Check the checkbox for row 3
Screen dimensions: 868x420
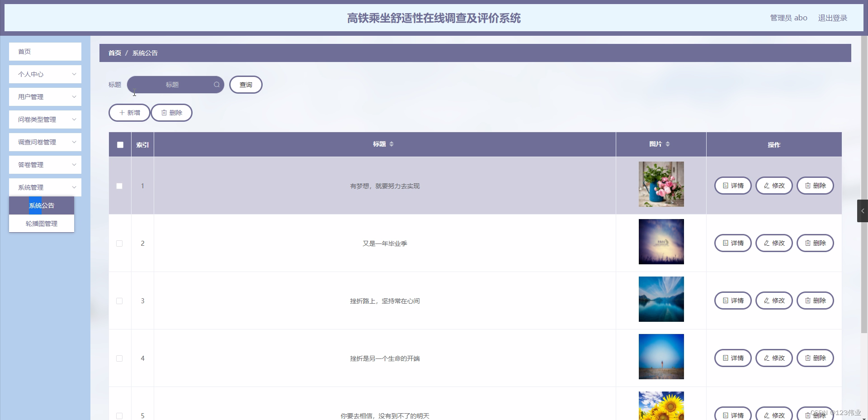coord(119,301)
